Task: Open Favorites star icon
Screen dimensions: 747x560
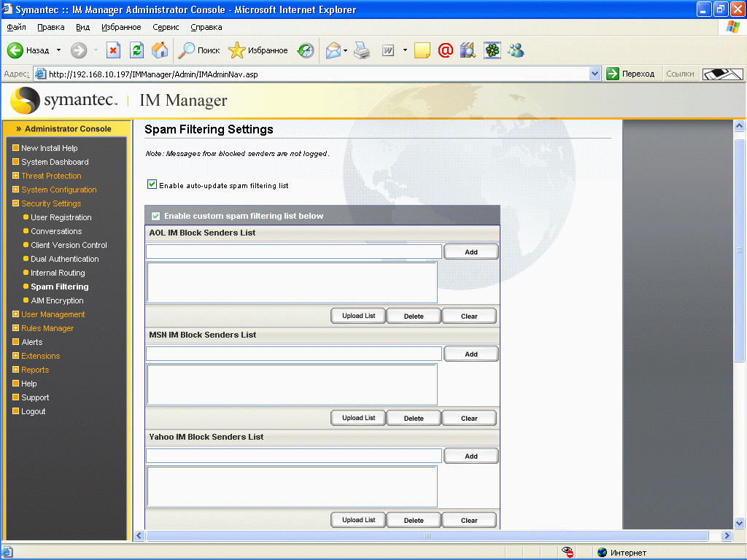Action: click(x=236, y=50)
